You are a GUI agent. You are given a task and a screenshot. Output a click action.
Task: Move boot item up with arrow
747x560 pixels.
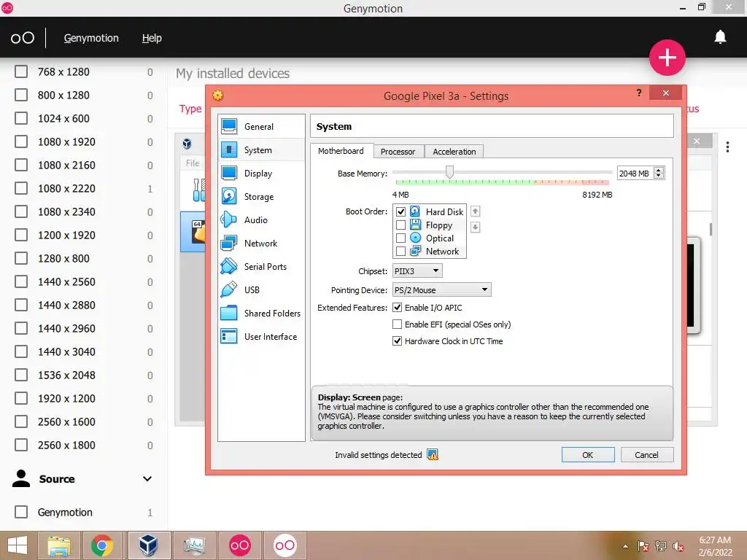pos(475,211)
